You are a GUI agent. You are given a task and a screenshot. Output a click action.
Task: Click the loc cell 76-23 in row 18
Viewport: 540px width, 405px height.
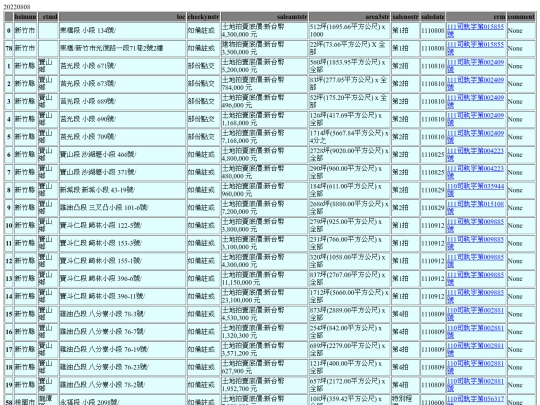[122, 367]
